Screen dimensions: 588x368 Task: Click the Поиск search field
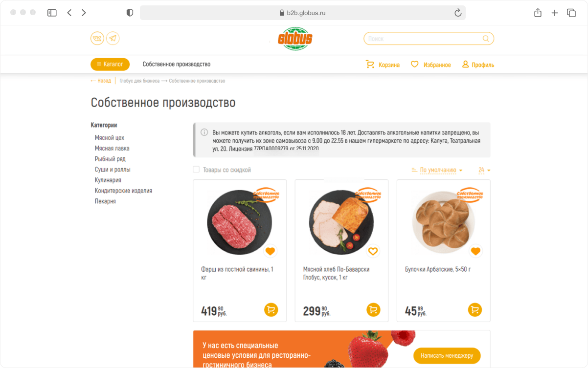pyautogui.click(x=423, y=39)
